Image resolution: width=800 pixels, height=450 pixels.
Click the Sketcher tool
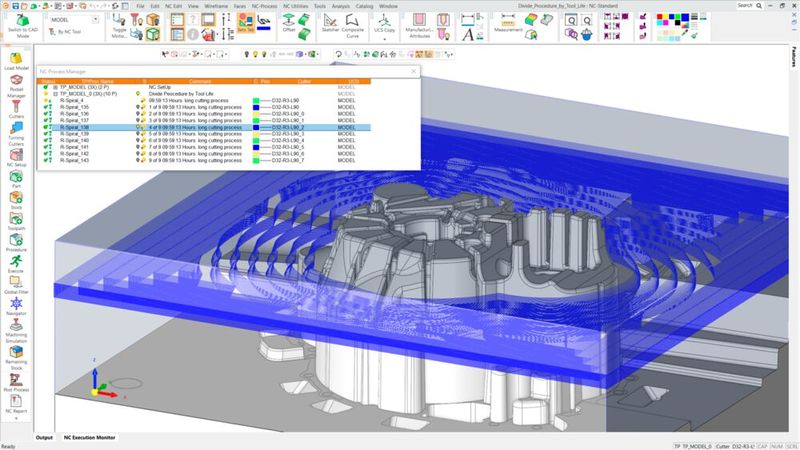(331, 23)
